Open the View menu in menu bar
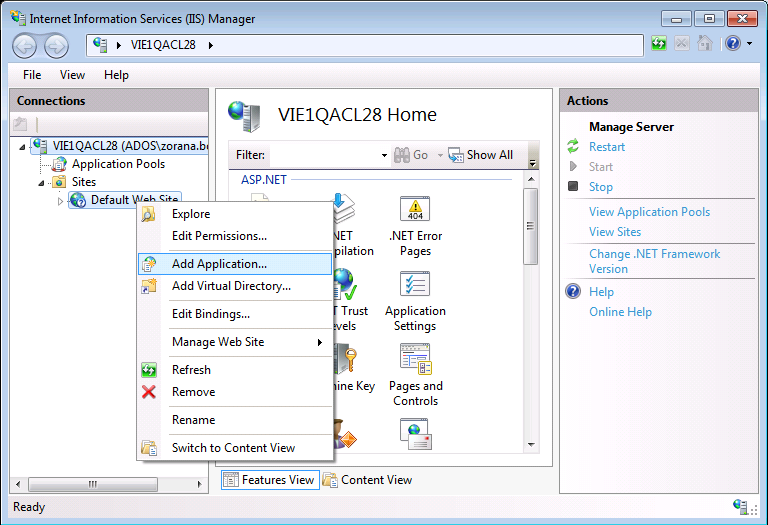This screenshot has width=768, height=525. pos(72,75)
